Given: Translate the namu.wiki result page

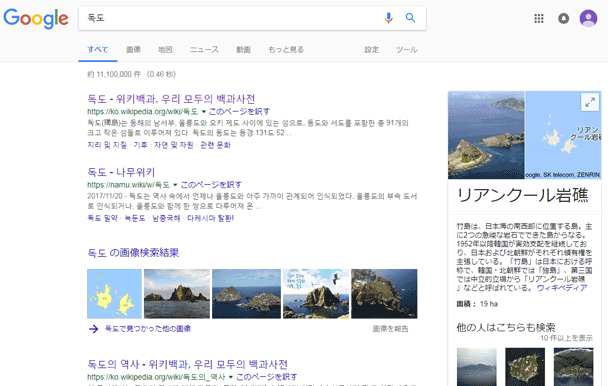Looking at the screenshot, I should point(211,185).
